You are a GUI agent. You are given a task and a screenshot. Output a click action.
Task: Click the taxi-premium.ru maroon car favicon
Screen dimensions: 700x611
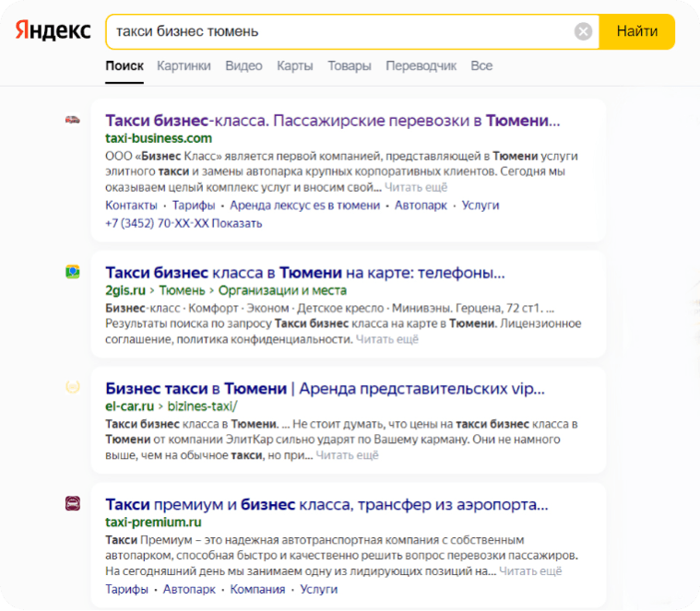(x=73, y=503)
